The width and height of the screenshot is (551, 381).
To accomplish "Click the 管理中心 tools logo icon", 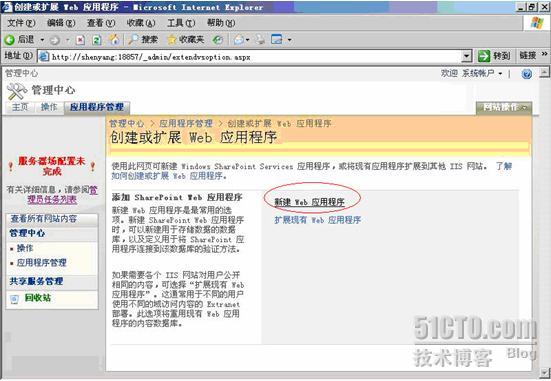I will (x=16, y=91).
